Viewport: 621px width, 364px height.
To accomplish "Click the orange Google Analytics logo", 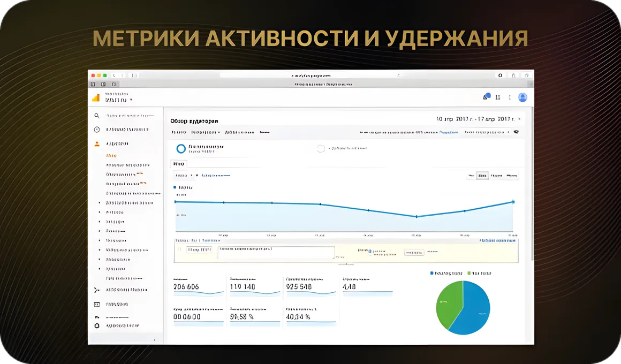I will pyautogui.click(x=96, y=98).
